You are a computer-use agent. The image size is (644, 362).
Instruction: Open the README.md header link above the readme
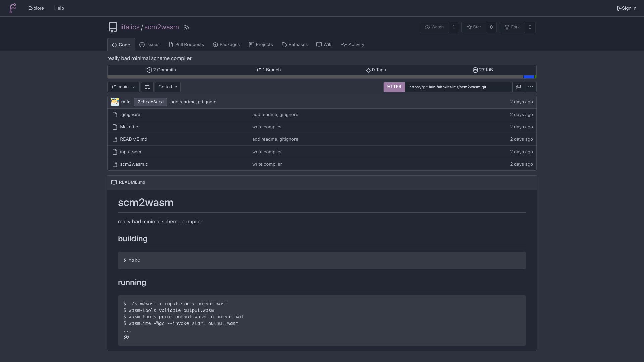click(x=132, y=183)
